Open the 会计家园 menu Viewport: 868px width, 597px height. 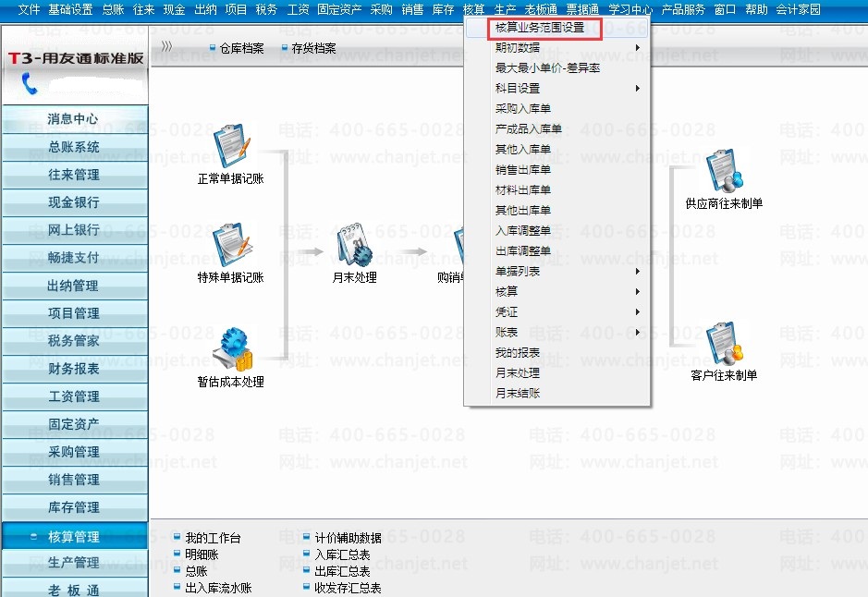(798, 9)
